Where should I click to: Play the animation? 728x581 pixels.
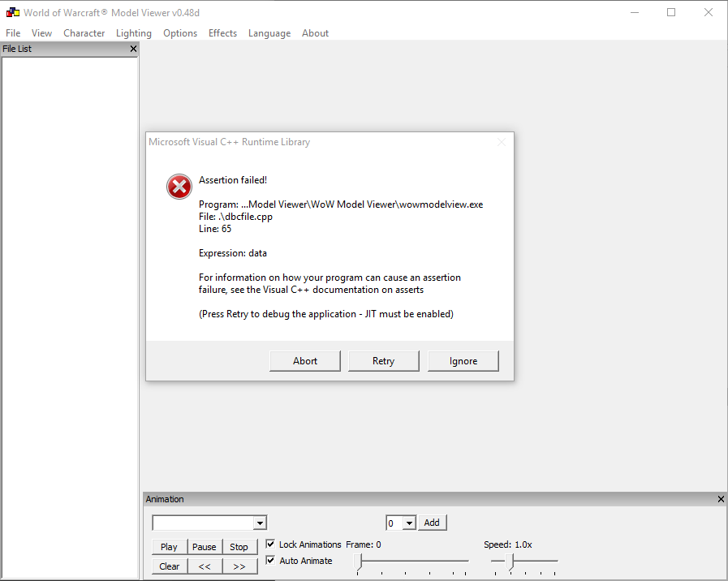[169, 547]
